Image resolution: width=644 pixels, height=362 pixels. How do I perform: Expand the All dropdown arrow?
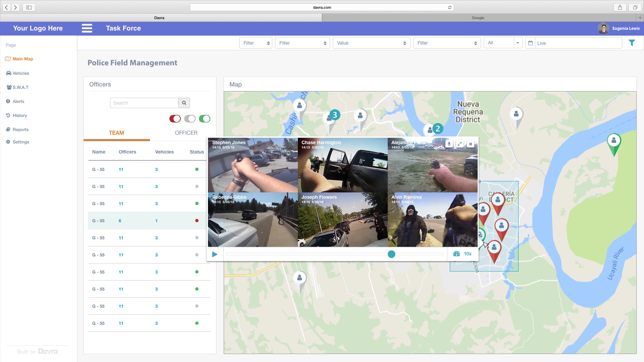click(x=518, y=43)
